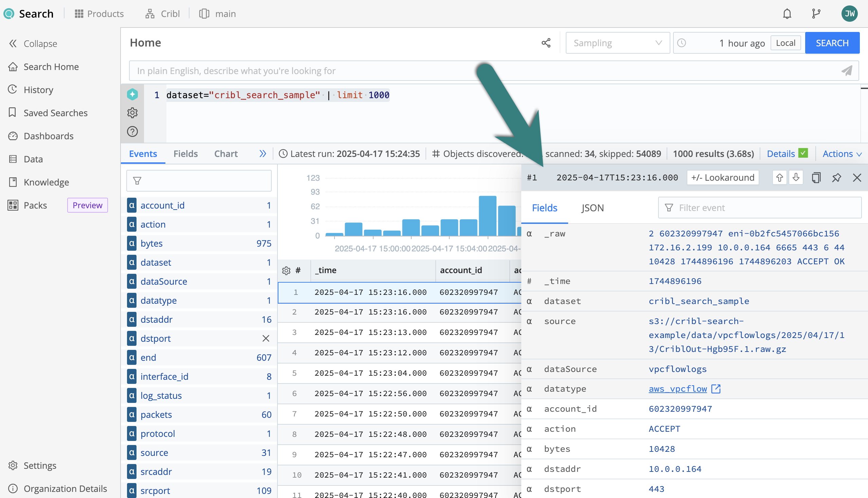This screenshot has width=868, height=498.
Task: Select event row 7 at 15:22:50.000
Action: pos(399,414)
